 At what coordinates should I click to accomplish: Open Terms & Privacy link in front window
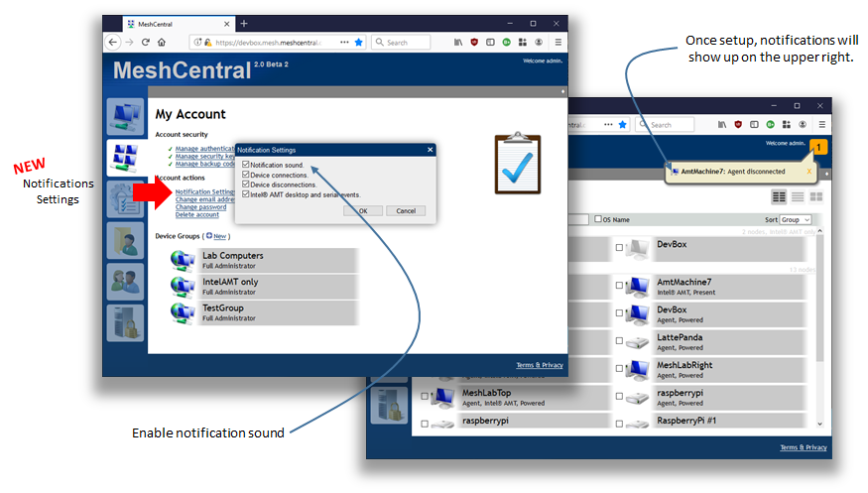click(540, 365)
